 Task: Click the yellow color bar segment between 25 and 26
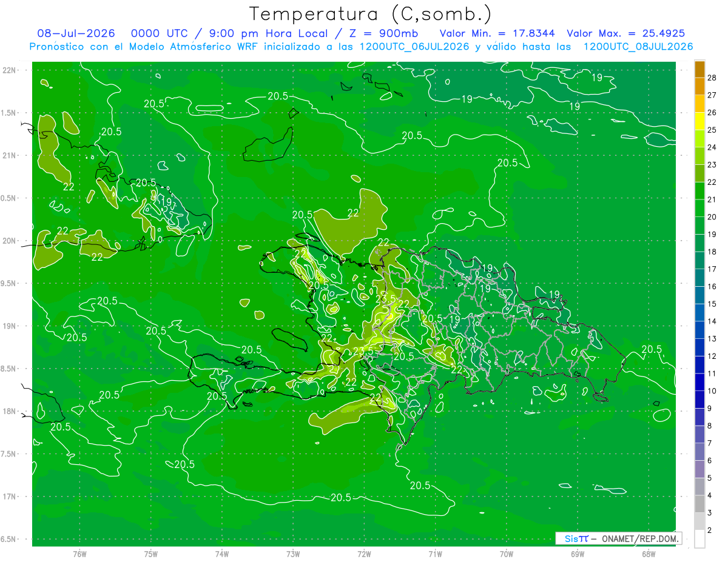699,121
